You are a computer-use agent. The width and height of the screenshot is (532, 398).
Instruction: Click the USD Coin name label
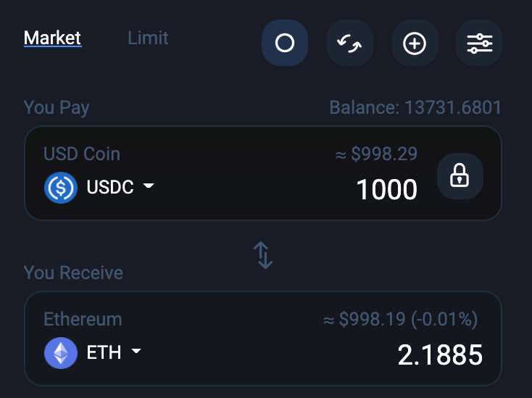point(82,154)
